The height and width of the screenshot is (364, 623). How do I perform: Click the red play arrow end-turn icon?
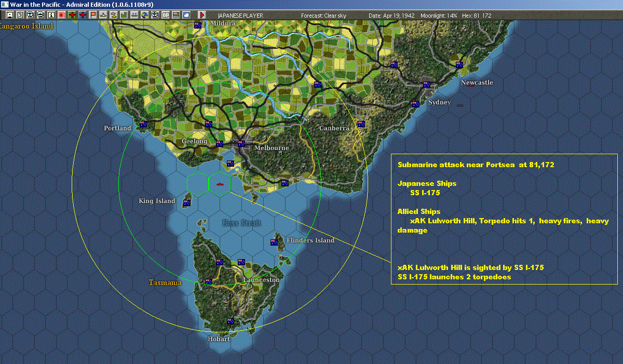point(202,15)
